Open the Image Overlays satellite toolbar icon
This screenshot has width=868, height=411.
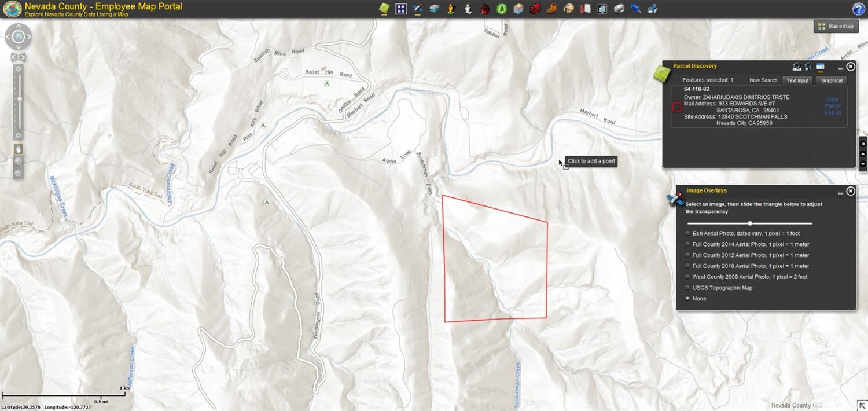pos(418,9)
